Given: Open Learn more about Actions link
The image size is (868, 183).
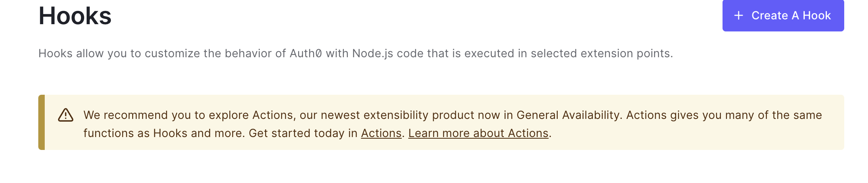Looking at the screenshot, I should point(478,133).
